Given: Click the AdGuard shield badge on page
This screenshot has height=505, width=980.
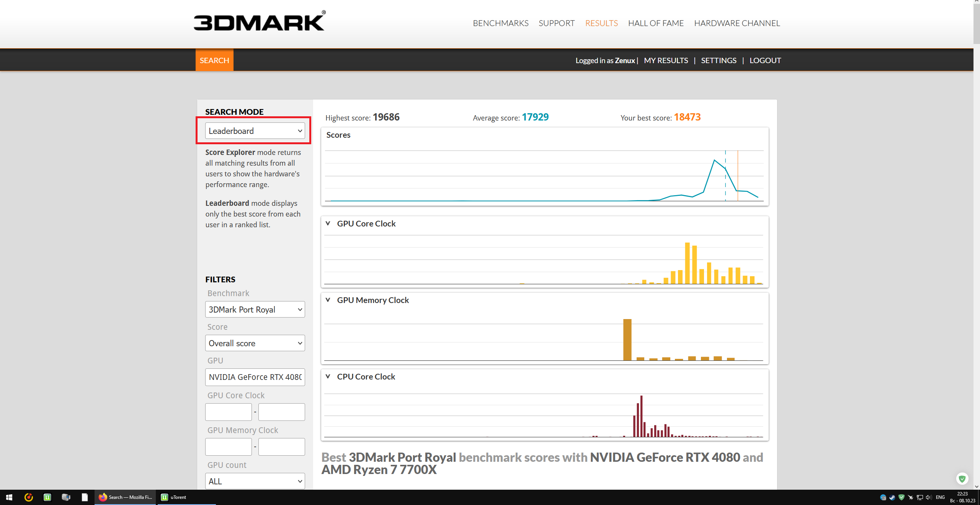Looking at the screenshot, I should (x=962, y=478).
